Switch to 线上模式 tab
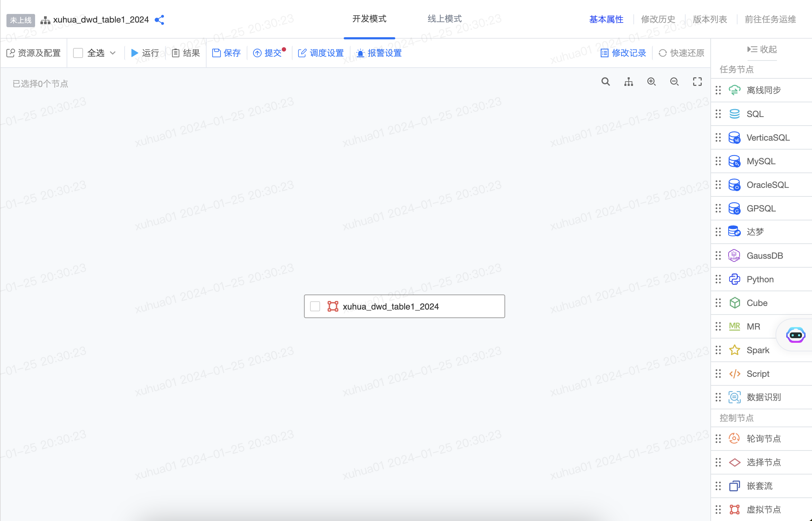The image size is (812, 521). [444, 19]
